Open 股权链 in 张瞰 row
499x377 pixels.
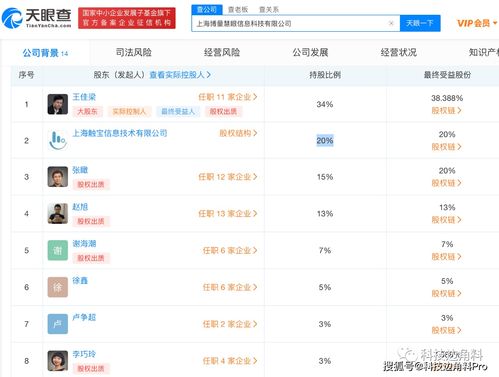tap(447, 183)
